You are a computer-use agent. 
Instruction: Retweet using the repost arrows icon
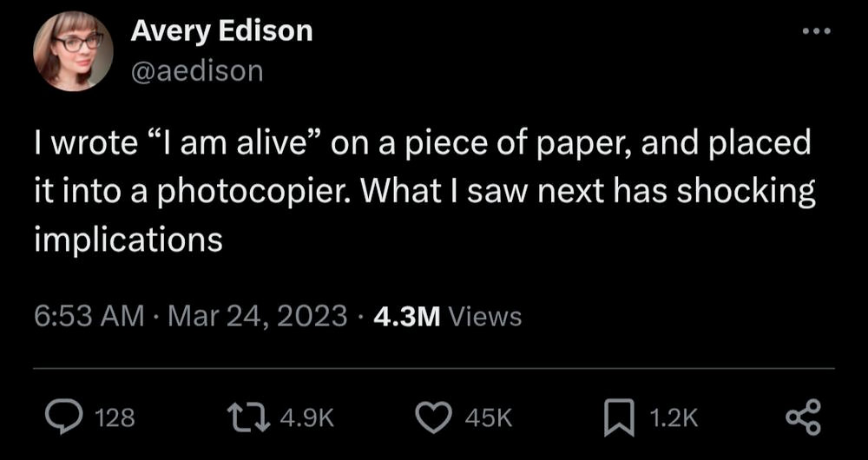252,418
